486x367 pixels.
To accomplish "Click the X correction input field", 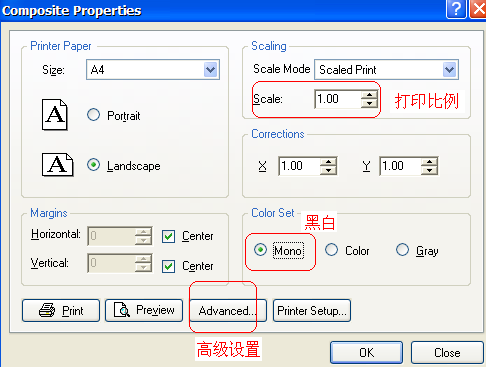I will (x=300, y=166).
